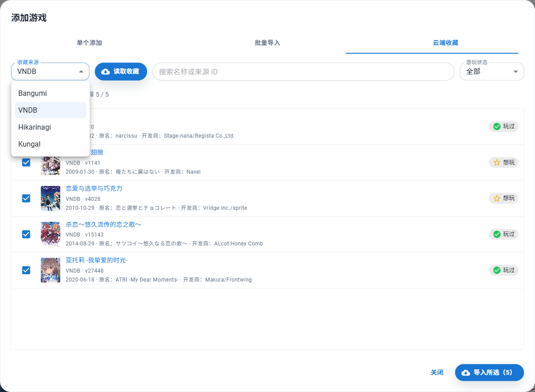Click the 玩过 badge on narcissu row
Viewport: 535px width, 392px height.
pos(503,127)
